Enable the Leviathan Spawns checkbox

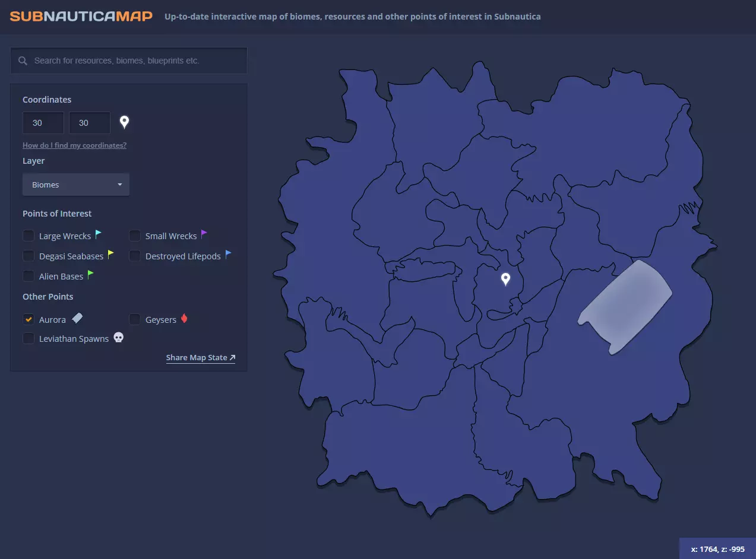(29, 339)
